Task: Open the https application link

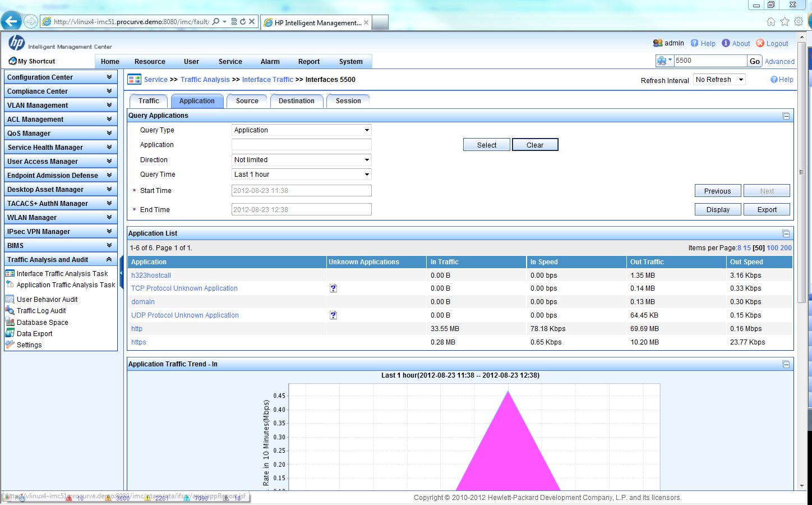Action: coord(139,342)
